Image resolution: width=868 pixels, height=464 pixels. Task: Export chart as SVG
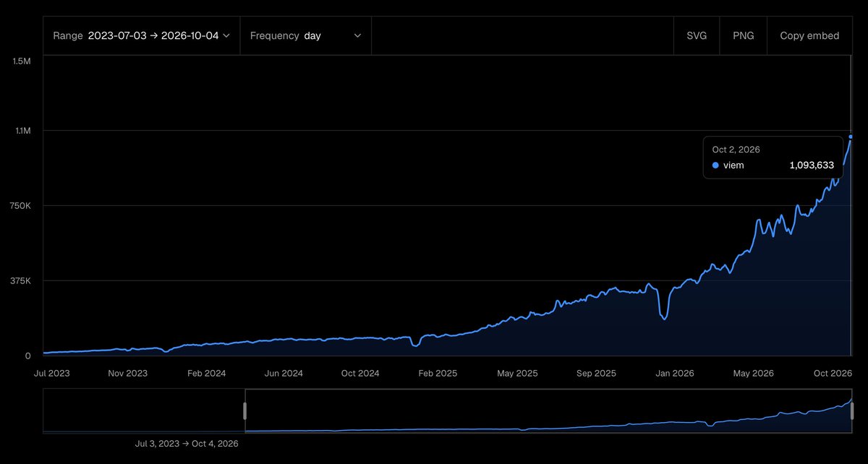pyautogui.click(x=697, y=35)
